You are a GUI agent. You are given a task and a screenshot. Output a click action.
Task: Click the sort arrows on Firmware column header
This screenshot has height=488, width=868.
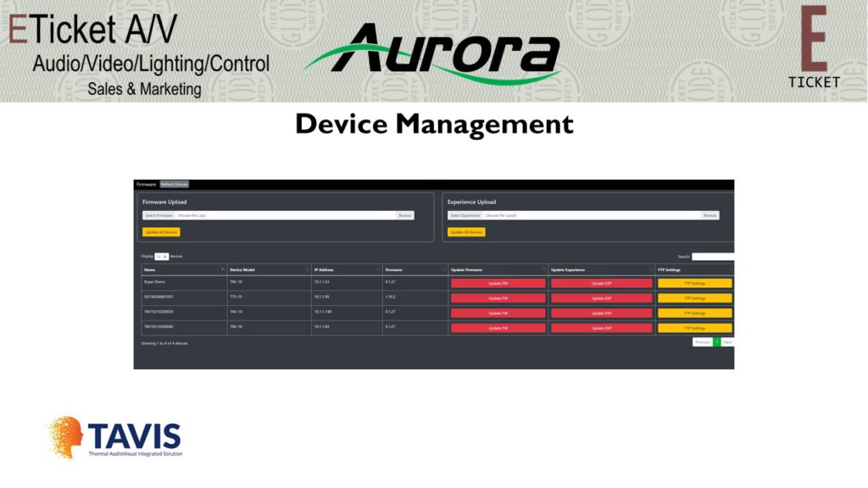click(x=444, y=269)
